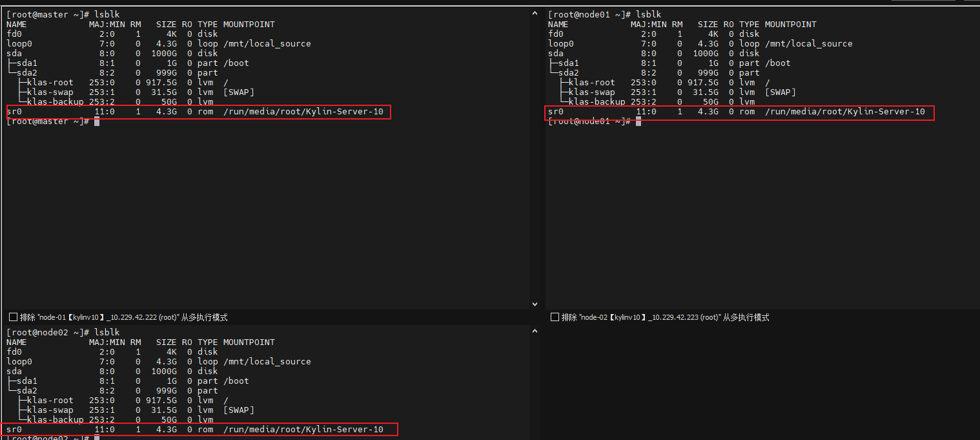The width and height of the screenshot is (980, 440).
Task: Click klas-backup entry in node01 pane
Action: [597, 101]
